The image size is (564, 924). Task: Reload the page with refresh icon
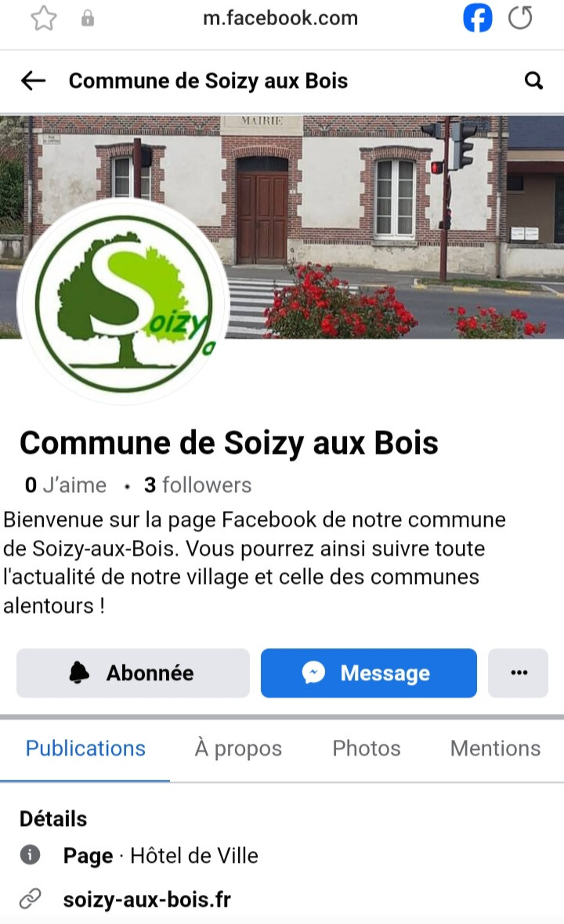(x=520, y=18)
